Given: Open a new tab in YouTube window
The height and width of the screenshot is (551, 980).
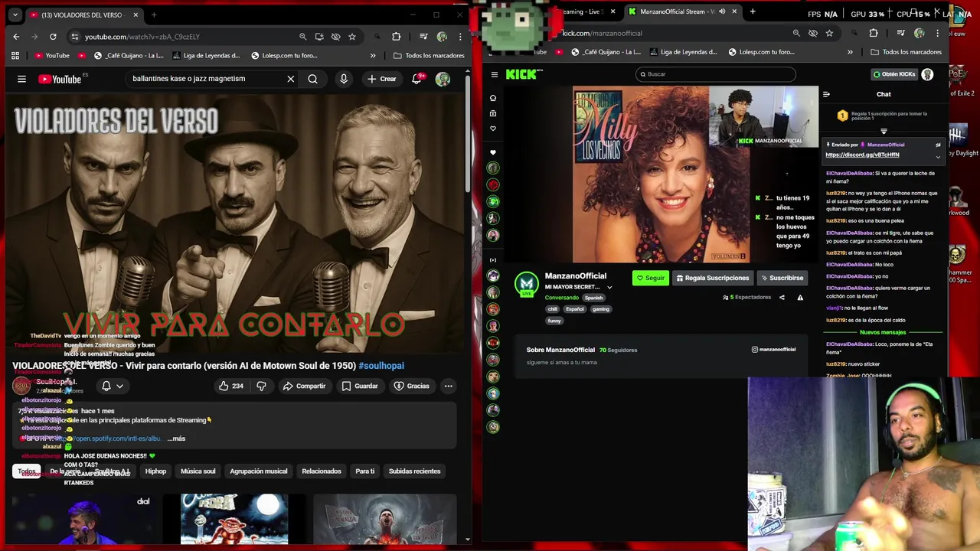Looking at the screenshot, I should click(154, 15).
